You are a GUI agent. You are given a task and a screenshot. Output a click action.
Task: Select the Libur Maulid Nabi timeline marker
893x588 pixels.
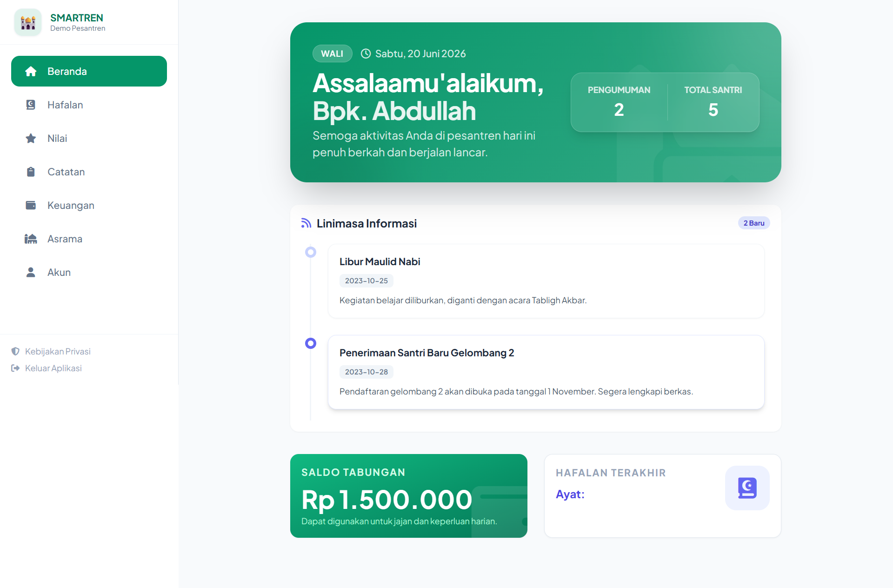(311, 252)
